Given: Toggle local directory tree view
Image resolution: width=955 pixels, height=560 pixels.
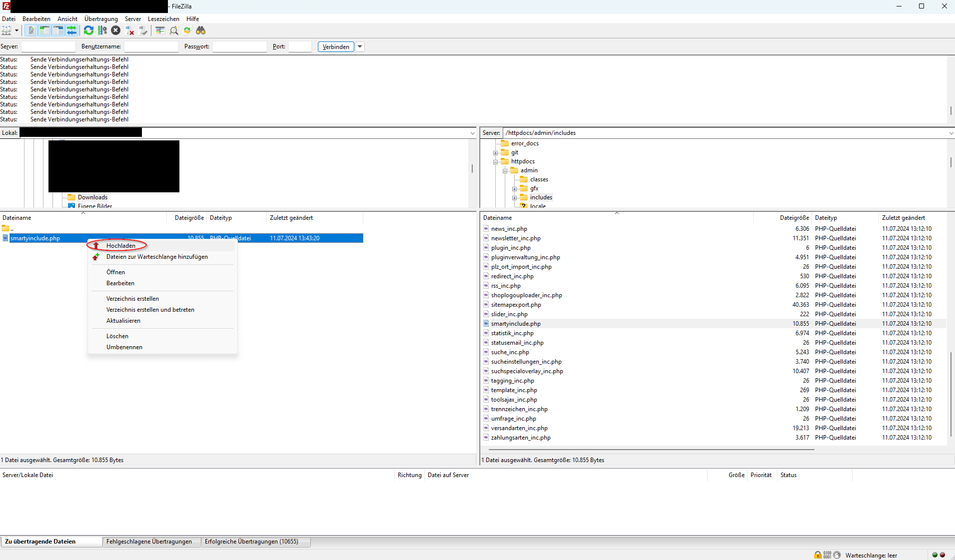Looking at the screenshot, I should pos(44,30).
